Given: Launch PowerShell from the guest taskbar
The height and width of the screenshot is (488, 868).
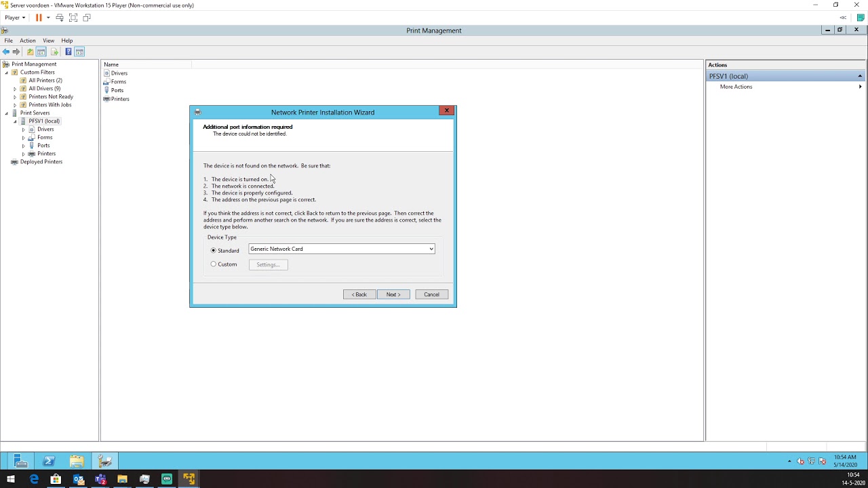Looking at the screenshot, I should click(49, 462).
